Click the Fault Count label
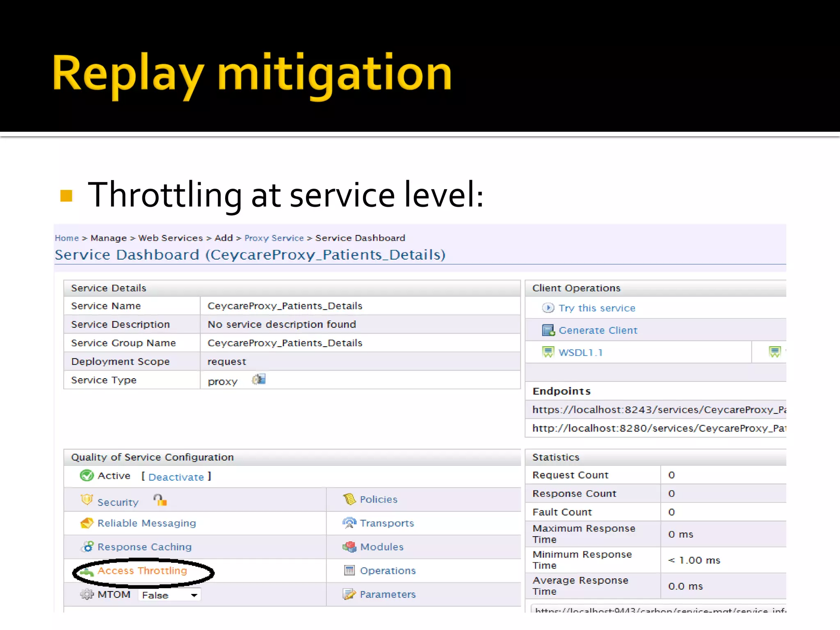 [x=562, y=512]
